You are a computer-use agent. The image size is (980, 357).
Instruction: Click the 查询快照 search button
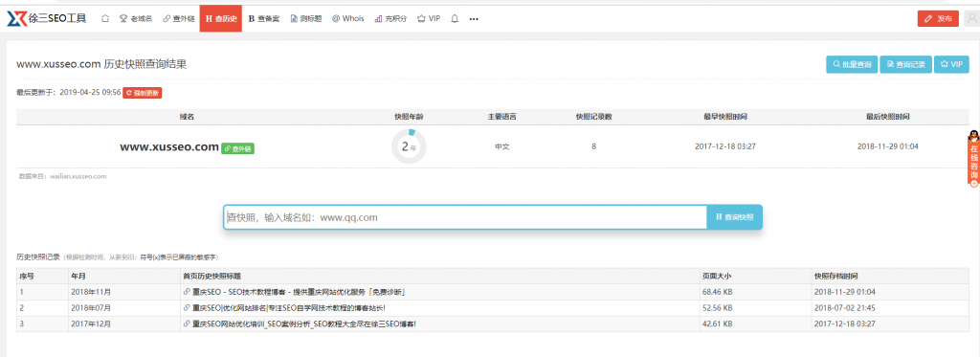pos(734,217)
